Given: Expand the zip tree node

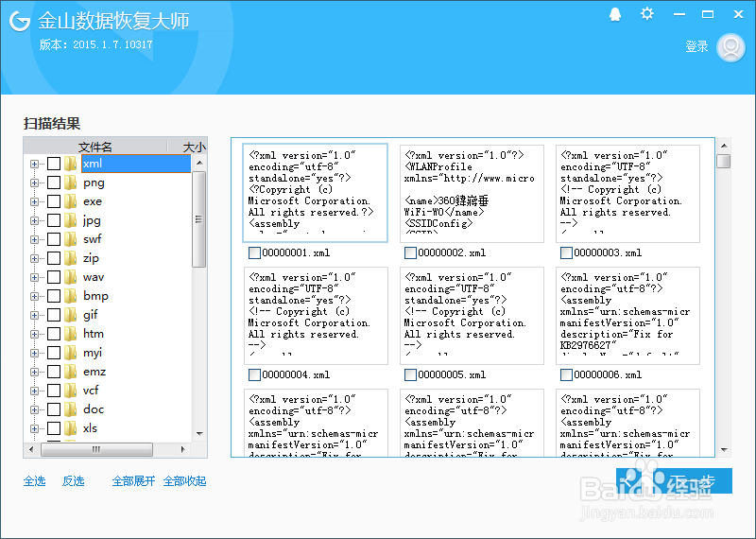Looking at the screenshot, I should click(34, 259).
